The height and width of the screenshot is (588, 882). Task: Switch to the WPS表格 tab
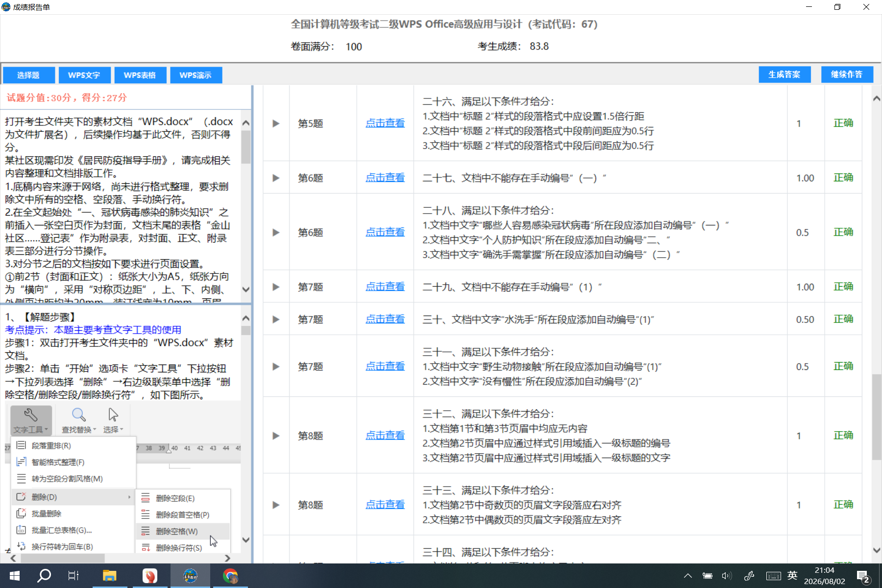tap(140, 75)
